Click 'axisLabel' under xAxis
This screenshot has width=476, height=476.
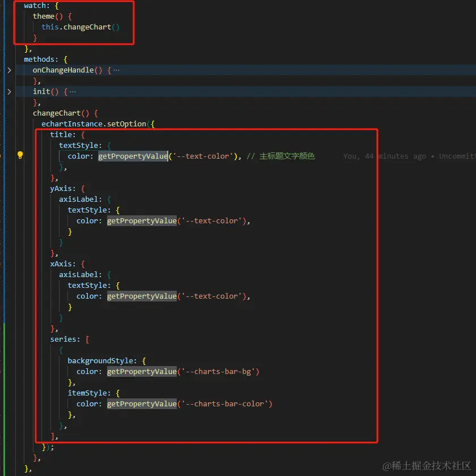click(78, 275)
